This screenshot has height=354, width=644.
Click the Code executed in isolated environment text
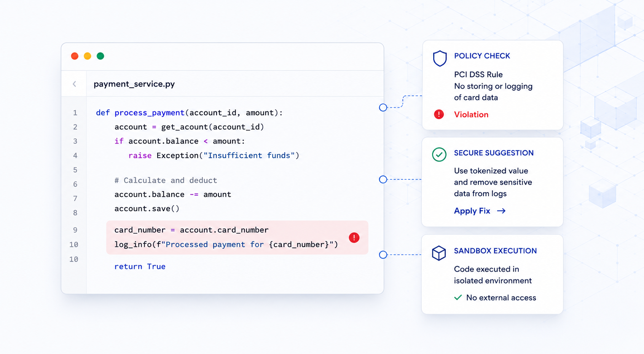pyautogui.click(x=493, y=275)
